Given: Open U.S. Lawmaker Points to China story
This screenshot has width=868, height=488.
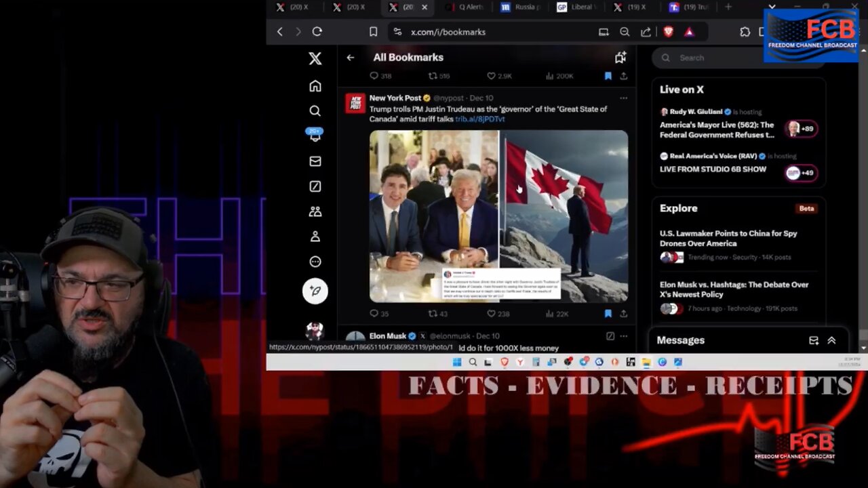Looking at the screenshot, I should coord(738,245).
